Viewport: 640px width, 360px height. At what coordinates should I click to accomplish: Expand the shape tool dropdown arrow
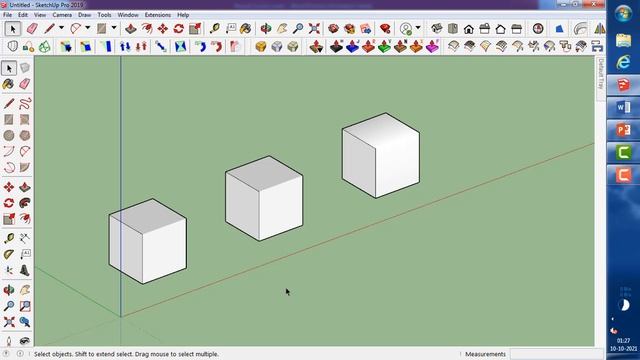point(114,28)
